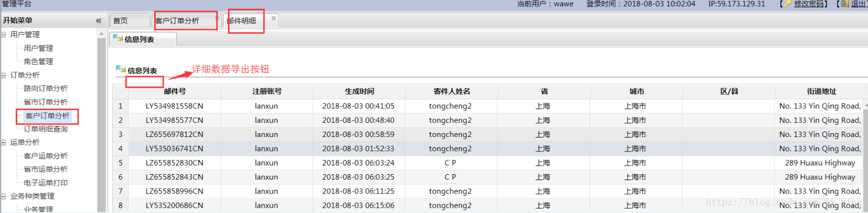Screen dimensions: 868x213
Task: Click sender tongcheng2 in row 3
Action: (450, 134)
